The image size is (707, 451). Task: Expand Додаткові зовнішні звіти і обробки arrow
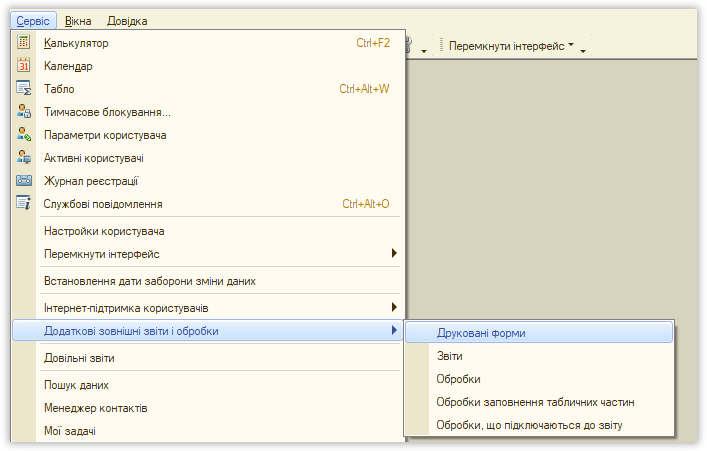click(x=394, y=330)
